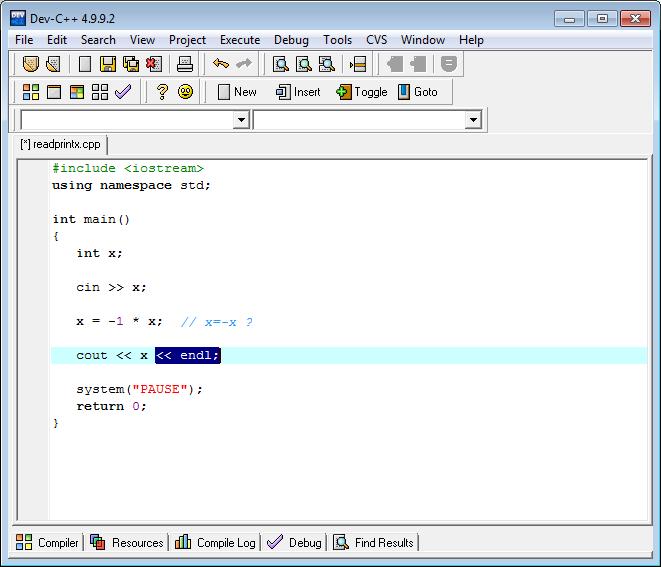661x567 pixels.
Task: Open the Tools menu
Action: [x=337, y=40]
